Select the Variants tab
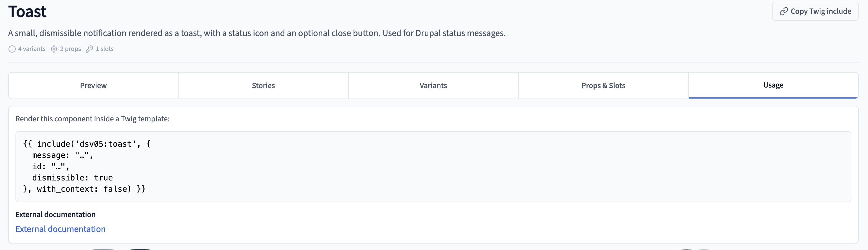 click(x=433, y=86)
